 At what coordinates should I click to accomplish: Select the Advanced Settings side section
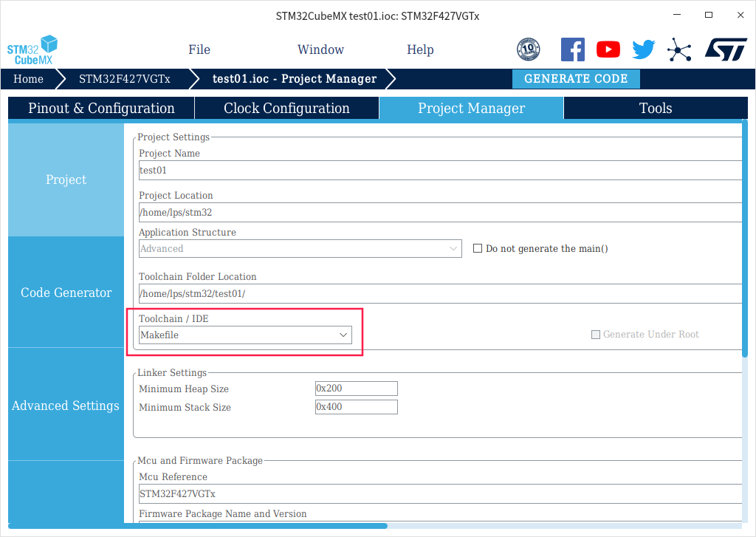point(66,406)
